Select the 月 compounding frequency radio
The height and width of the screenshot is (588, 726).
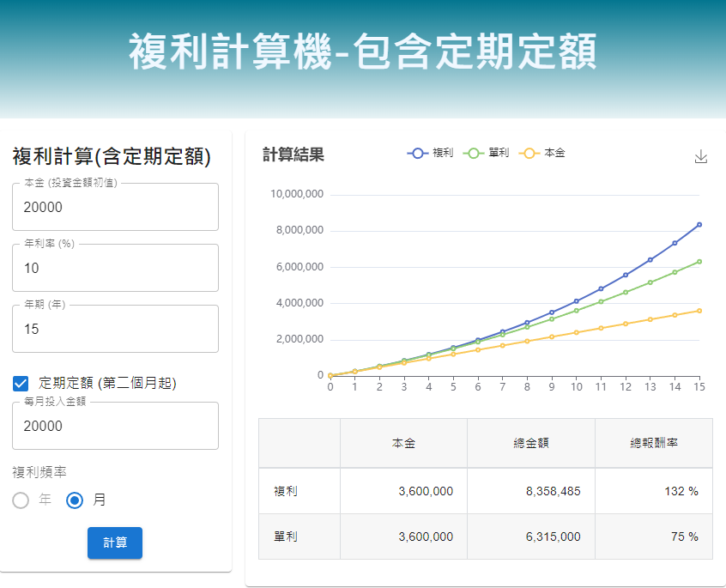pyautogui.click(x=76, y=500)
